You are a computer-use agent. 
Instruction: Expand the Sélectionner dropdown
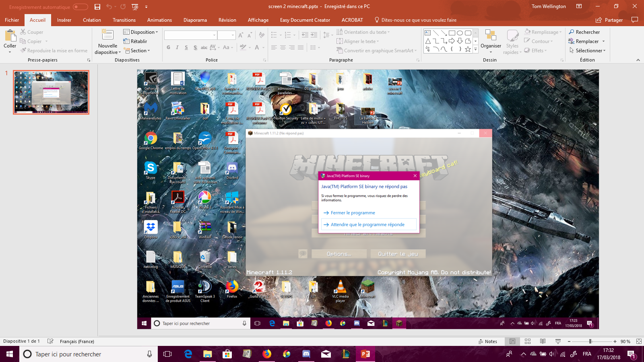click(x=587, y=51)
